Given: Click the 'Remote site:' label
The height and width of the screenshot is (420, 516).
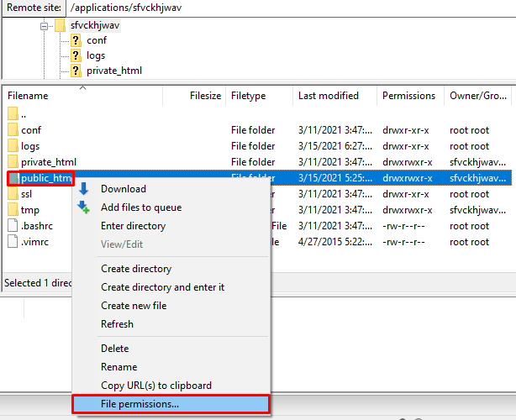Looking at the screenshot, I should [x=34, y=8].
